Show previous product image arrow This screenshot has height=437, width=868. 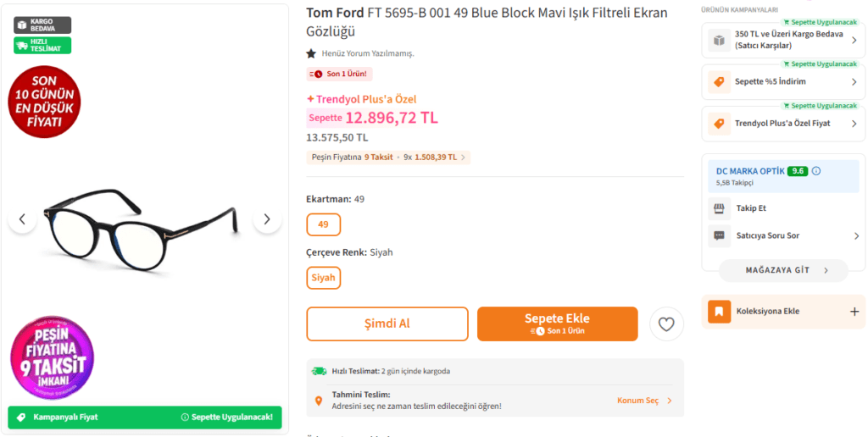point(22,219)
